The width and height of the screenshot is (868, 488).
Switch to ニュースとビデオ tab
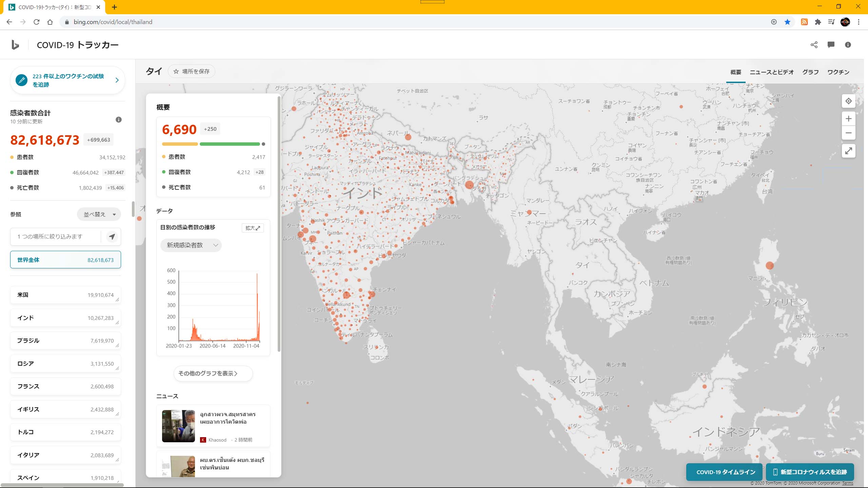tap(772, 72)
